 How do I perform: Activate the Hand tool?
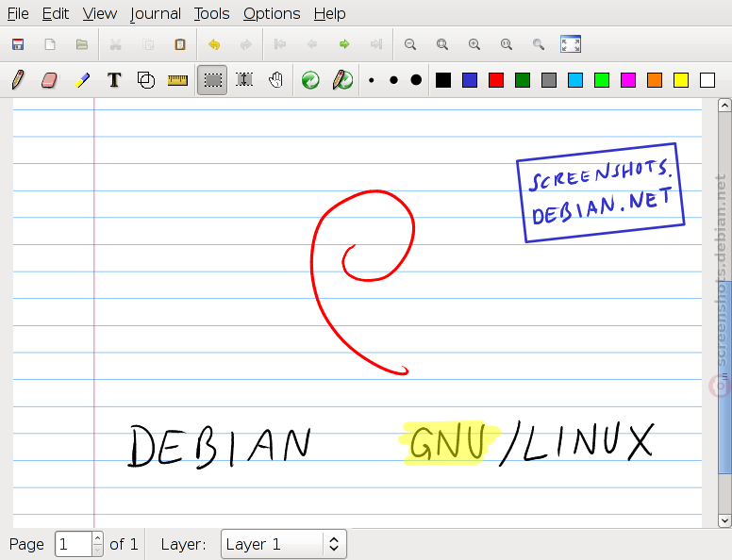tap(275, 80)
